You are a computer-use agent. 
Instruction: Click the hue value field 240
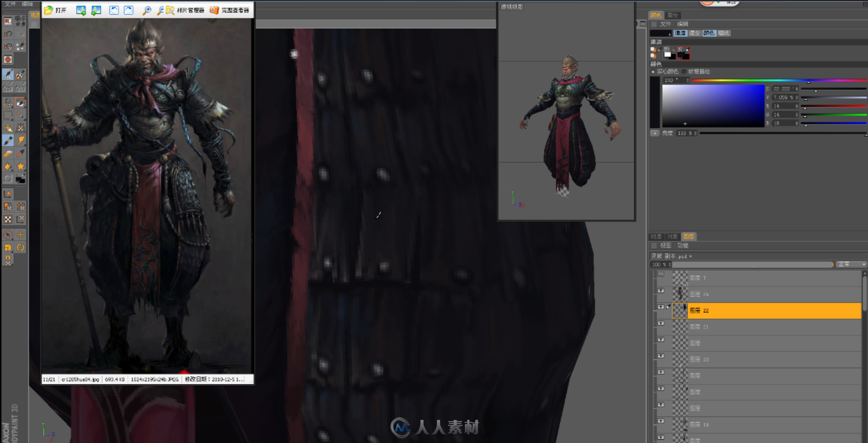(x=676, y=80)
